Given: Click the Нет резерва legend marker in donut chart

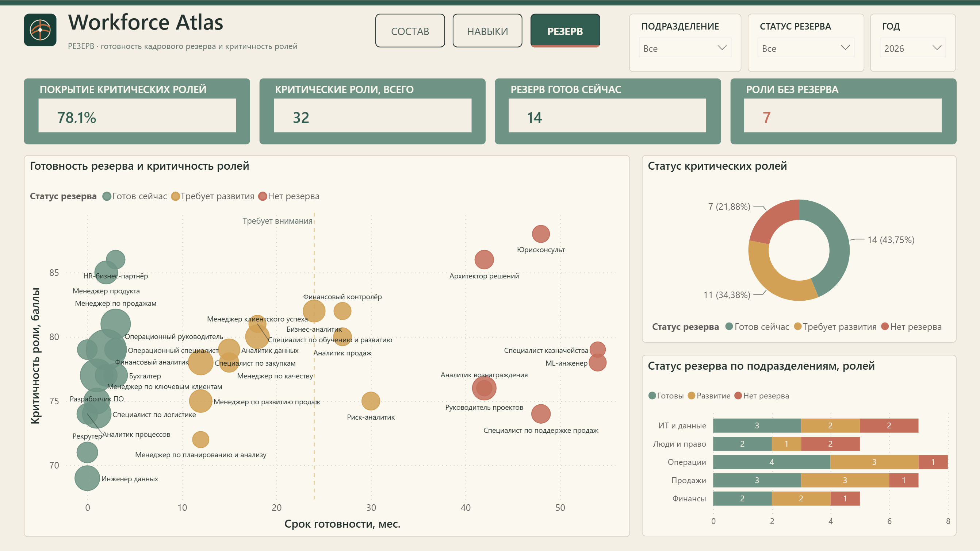Looking at the screenshot, I should click(x=885, y=326).
